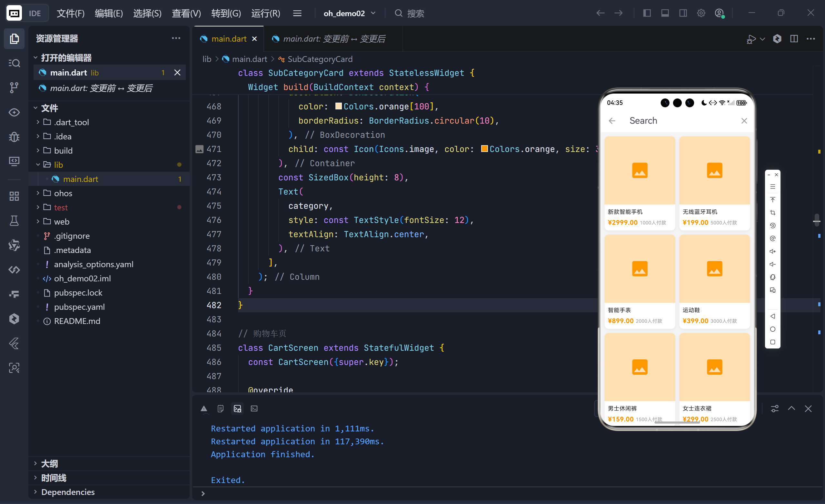Toggle the secondary sidebar layout icon
The image size is (825, 504).
tap(683, 14)
